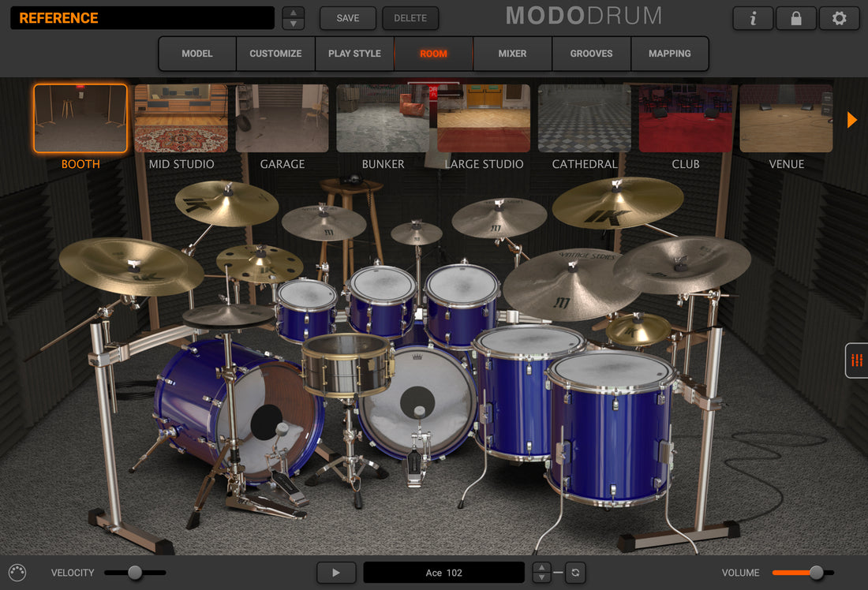
Task: Click the VOLUME slider knob
Action: point(816,573)
